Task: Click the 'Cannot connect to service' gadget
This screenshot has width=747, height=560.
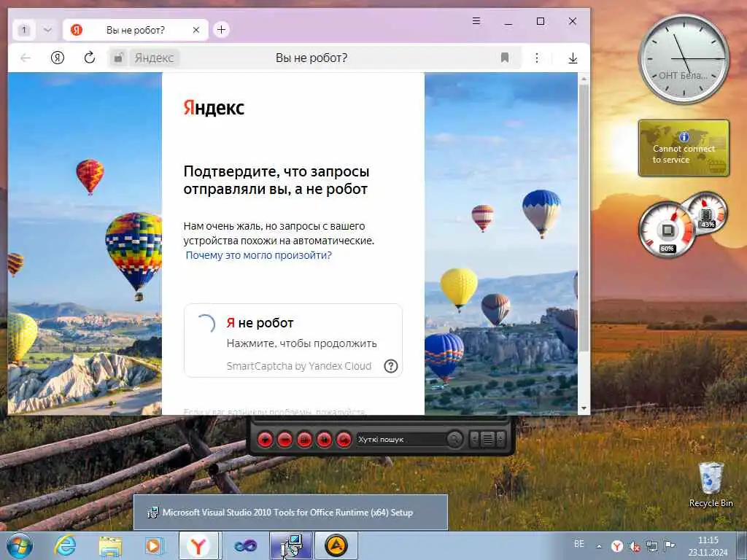Action: coord(684,148)
